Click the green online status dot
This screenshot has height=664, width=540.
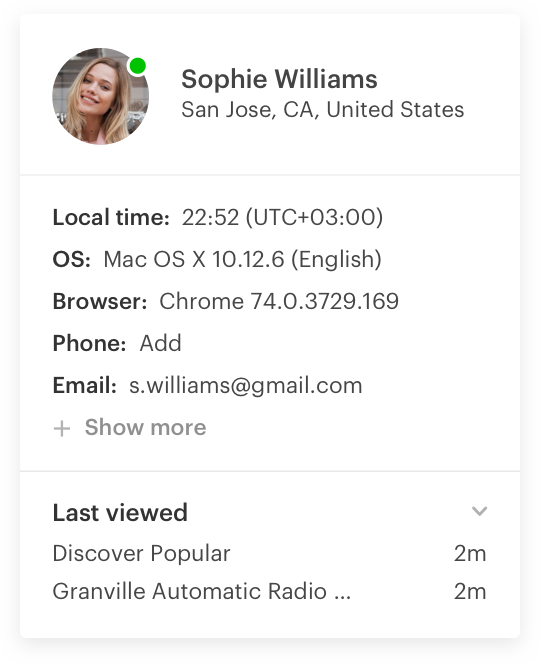tap(138, 66)
